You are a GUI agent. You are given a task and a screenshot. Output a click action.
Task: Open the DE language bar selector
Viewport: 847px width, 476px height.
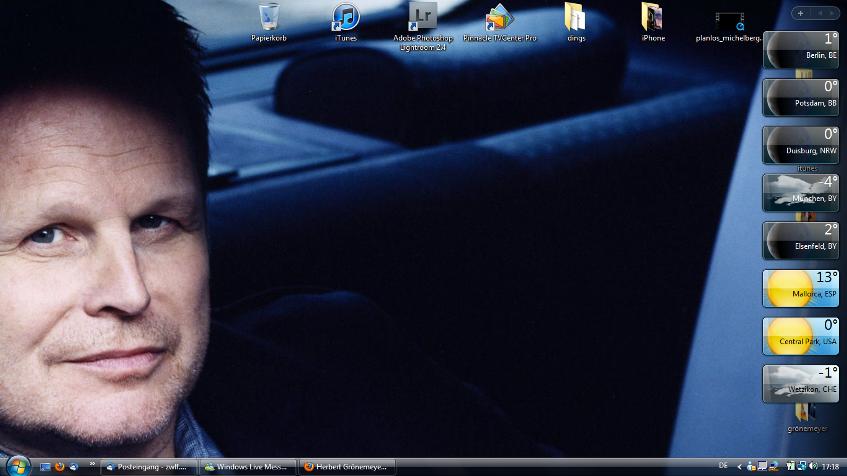(723, 466)
